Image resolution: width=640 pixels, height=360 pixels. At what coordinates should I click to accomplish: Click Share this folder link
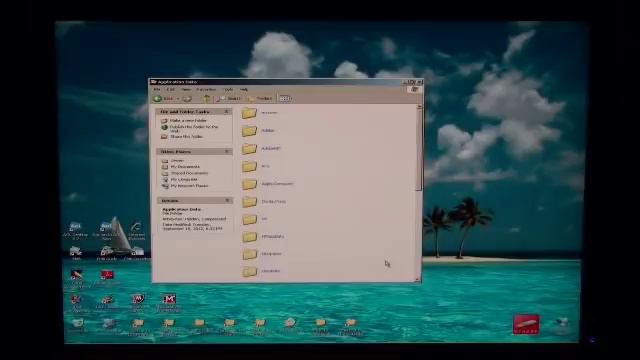[186, 137]
